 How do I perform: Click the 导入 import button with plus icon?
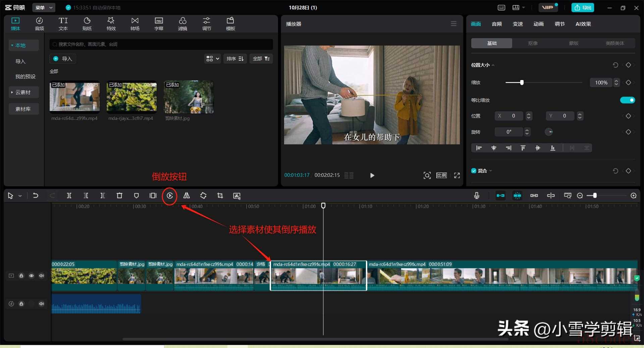pos(63,59)
